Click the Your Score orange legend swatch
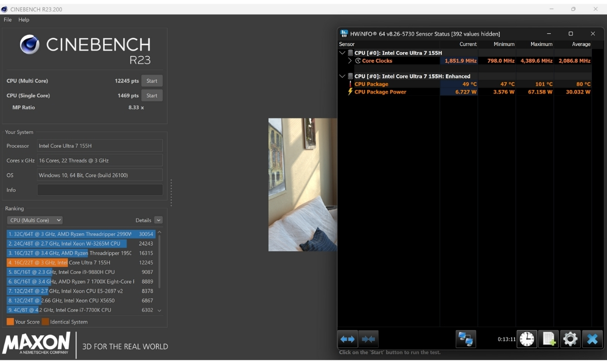Image resolution: width=607 pixels, height=364 pixels. [10, 322]
